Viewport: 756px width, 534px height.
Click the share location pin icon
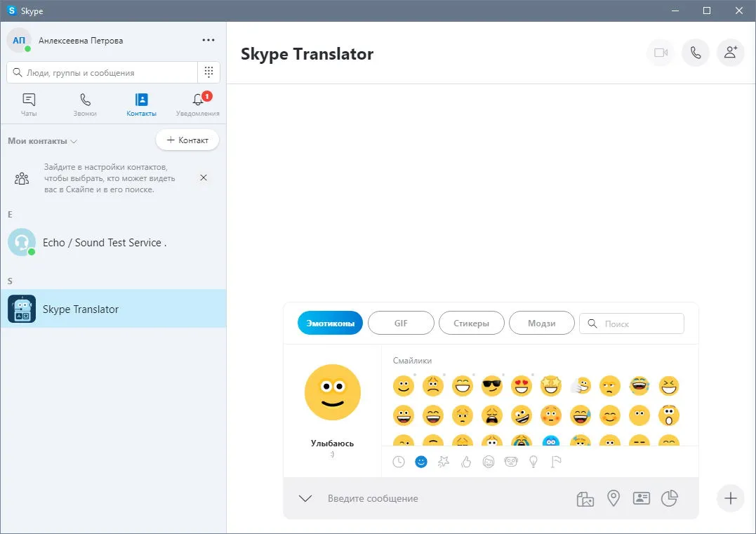tap(613, 498)
